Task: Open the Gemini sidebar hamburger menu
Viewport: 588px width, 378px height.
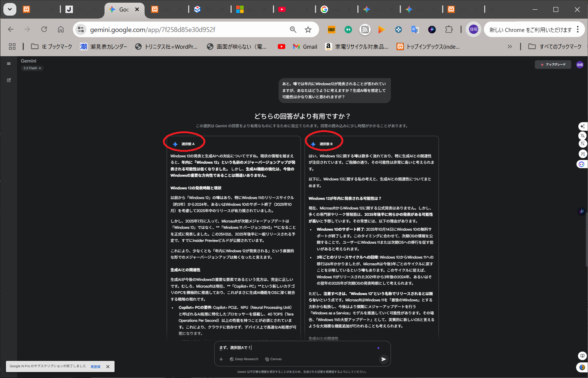Action: 9,64
